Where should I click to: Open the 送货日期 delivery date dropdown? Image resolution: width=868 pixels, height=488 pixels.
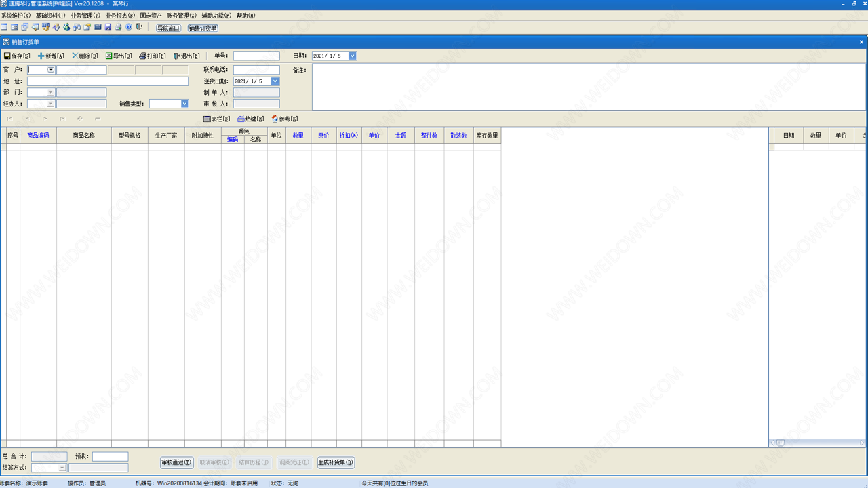click(275, 81)
